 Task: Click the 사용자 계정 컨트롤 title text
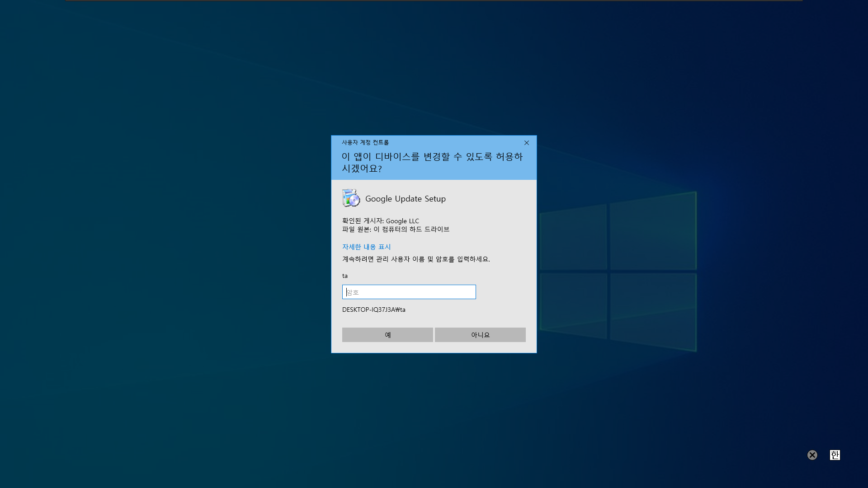365,143
